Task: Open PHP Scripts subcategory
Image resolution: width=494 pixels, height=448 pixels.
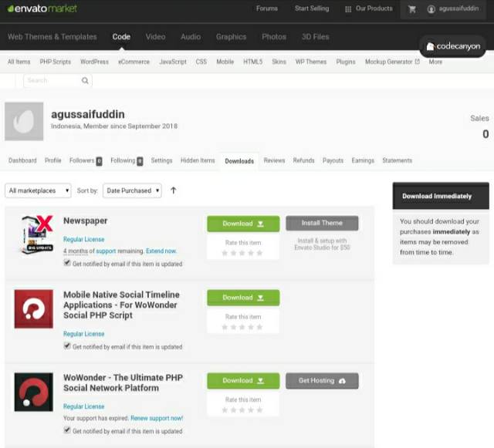Action: [x=55, y=62]
